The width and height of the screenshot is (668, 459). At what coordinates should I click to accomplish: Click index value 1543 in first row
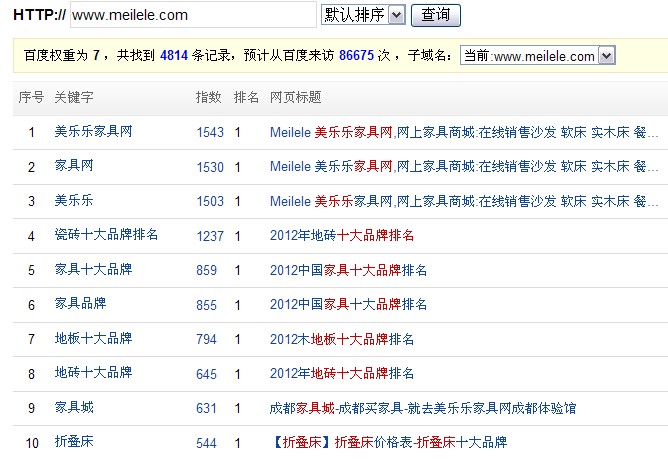pos(210,132)
